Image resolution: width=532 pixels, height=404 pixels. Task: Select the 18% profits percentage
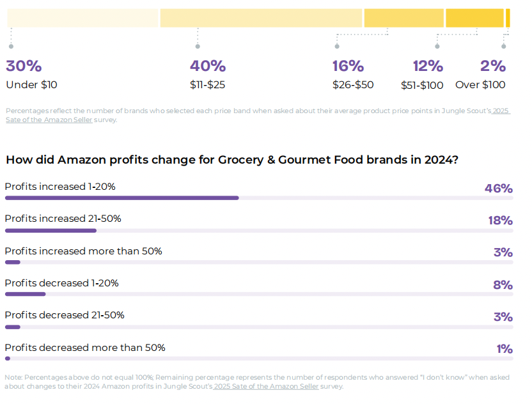click(x=500, y=221)
